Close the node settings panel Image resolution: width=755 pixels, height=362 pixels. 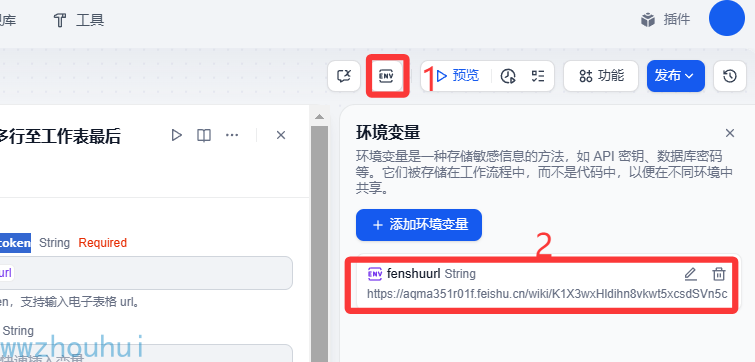point(281,135)
